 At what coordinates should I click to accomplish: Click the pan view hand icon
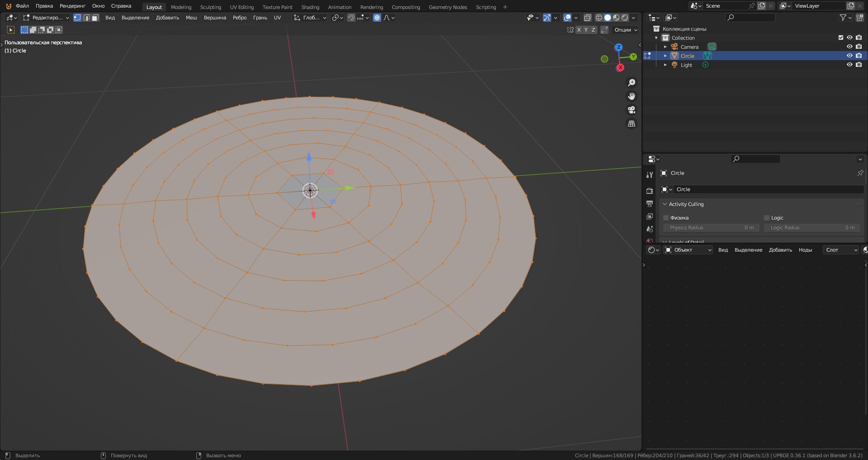click(x=632, y=96)
